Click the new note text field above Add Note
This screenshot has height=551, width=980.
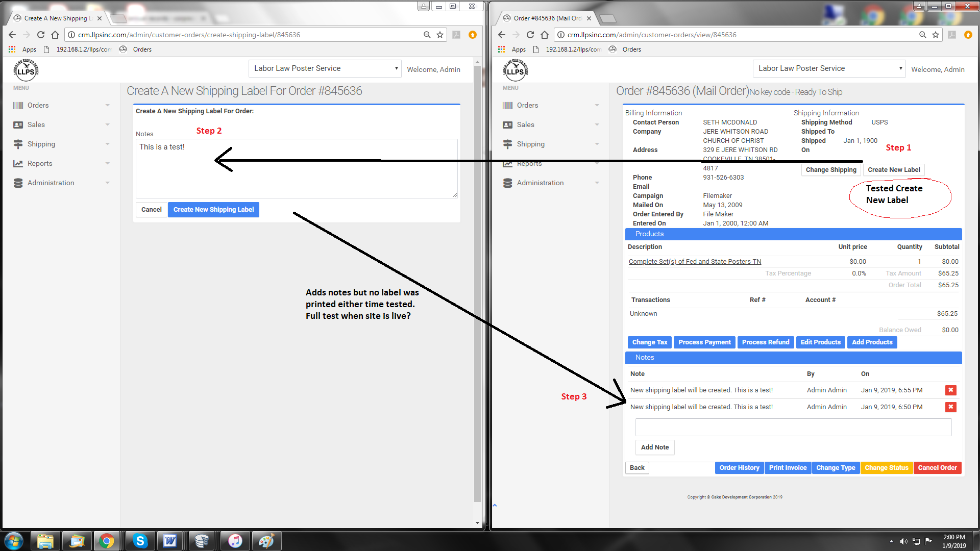pos(793,427)
